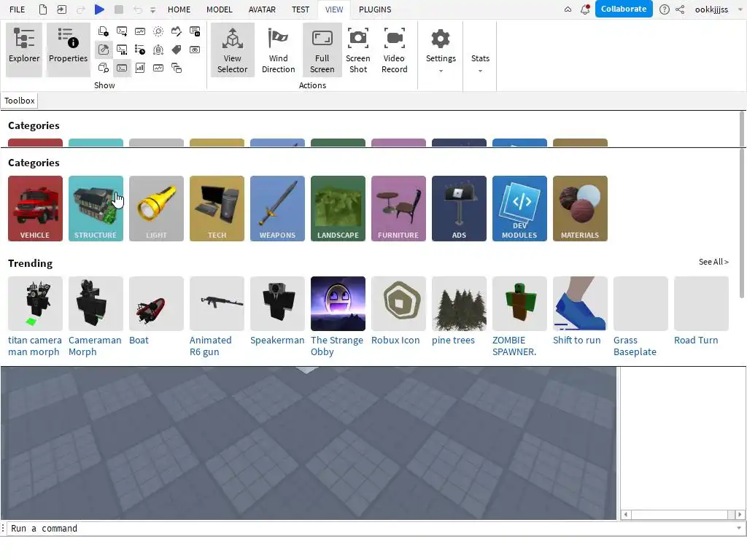Image resolution: width=747 pixels, height=560 pixels.
Task: Open the VEHICLE category
Action: [x=35, y=209]
